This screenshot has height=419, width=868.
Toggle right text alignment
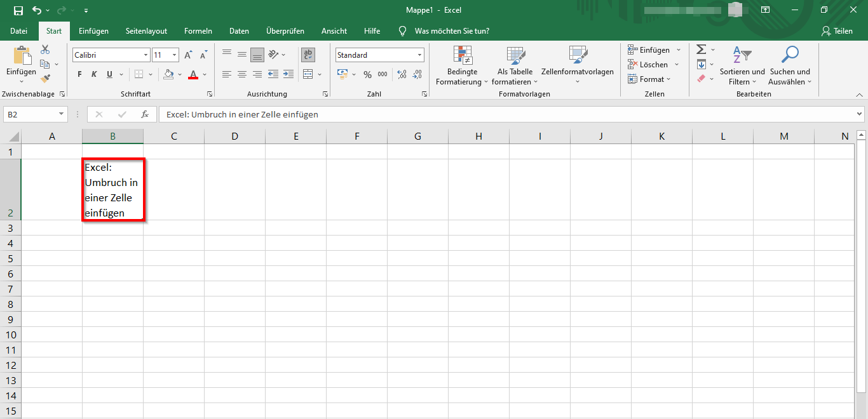pyautogui.click(x=257, y=74)
